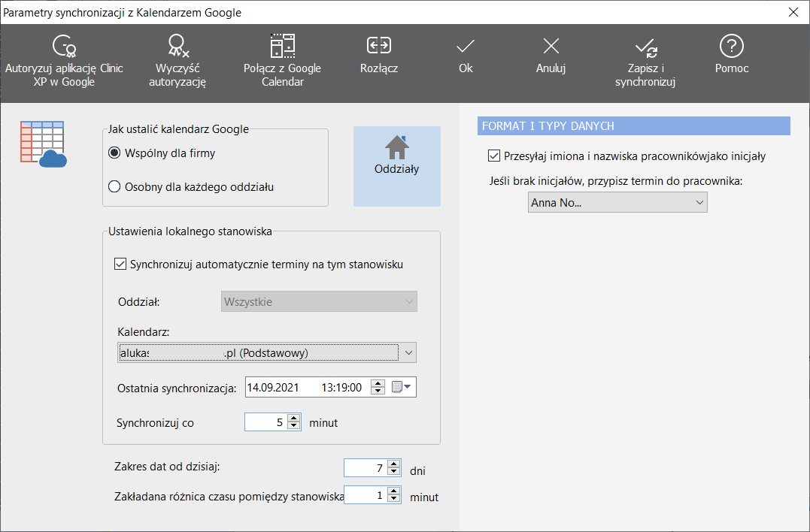Viewport: 810px width, 532px height.
Task: Toggle Synchronizuj automatycznie terminy checkbox
Action: 120,264
